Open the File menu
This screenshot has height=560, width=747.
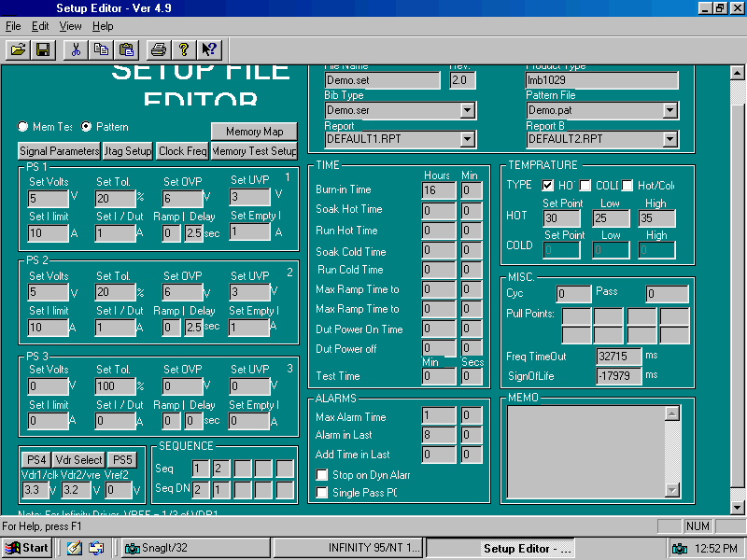[x=13, y=26]
